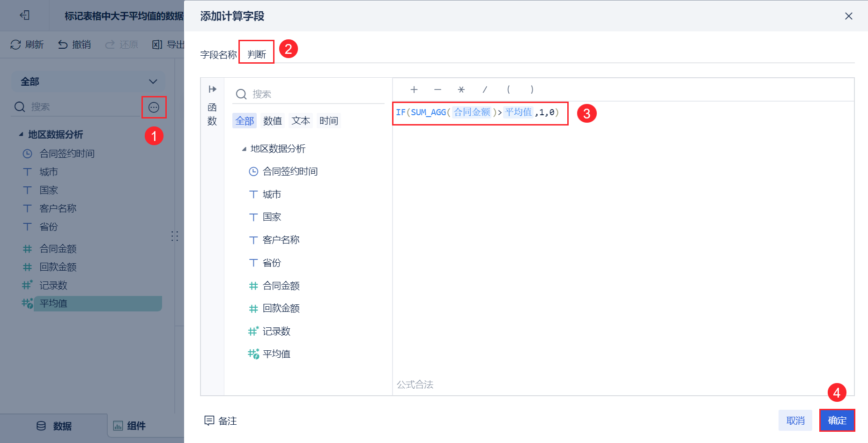Screen dimensions: 868x443
Task: Switch to the 数据 bottom tab
Action: 54,426
